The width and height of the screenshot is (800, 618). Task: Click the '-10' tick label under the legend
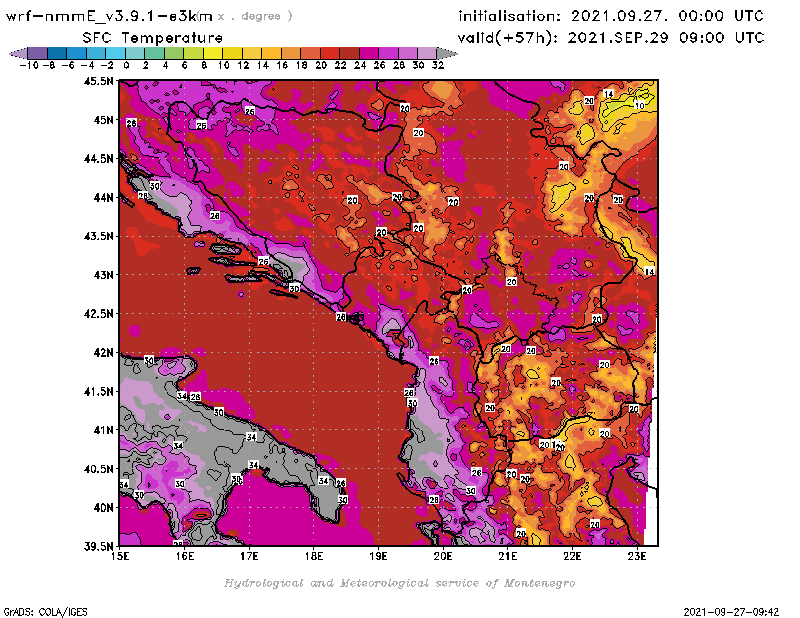[x=29, y=65]
